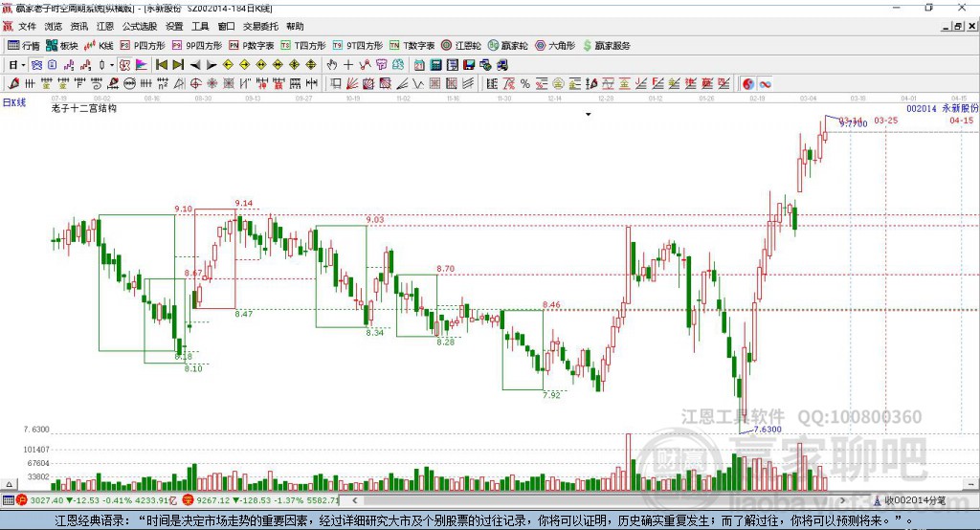
Task: Open the 窗口 menu
Action: tap(226, 26)
